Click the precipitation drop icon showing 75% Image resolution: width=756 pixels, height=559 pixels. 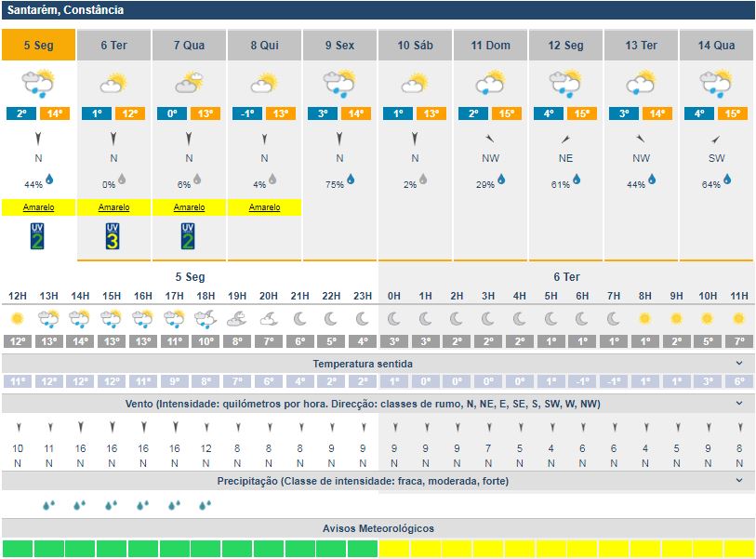click(x=351, y=180)
